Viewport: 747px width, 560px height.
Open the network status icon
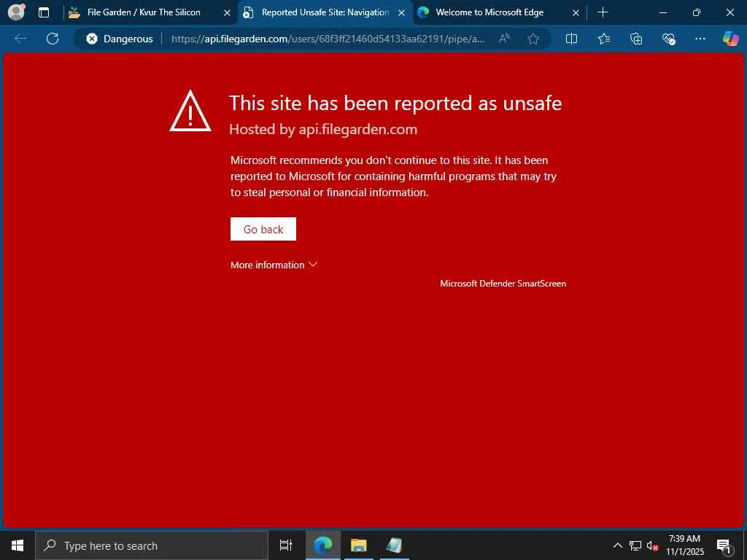click(635, 545)
